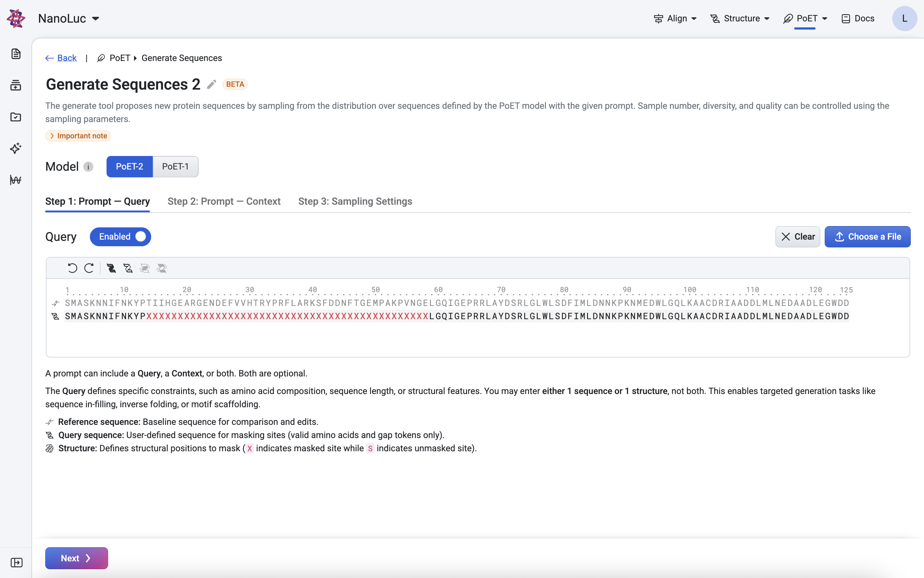This screenshot has height=578, width=924.
Task: Switch to Step 1: Prompt — Query tab
Action: 97,202
